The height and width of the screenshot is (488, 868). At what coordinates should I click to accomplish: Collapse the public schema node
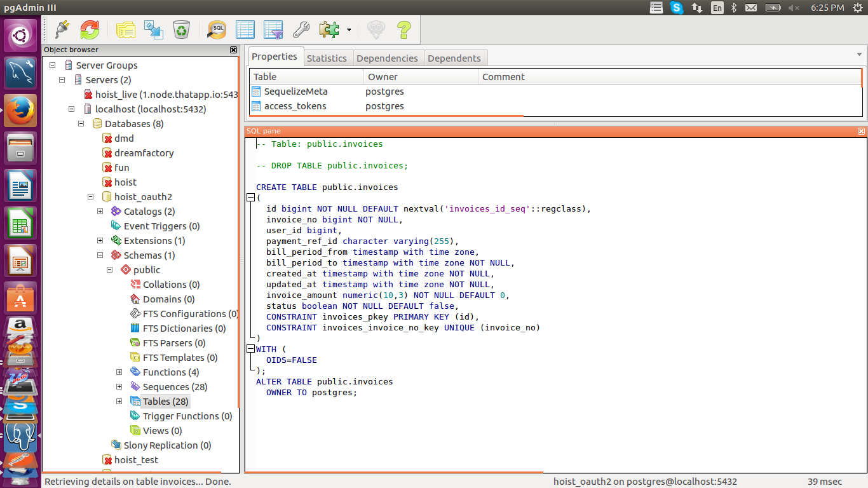click(109, 269)
